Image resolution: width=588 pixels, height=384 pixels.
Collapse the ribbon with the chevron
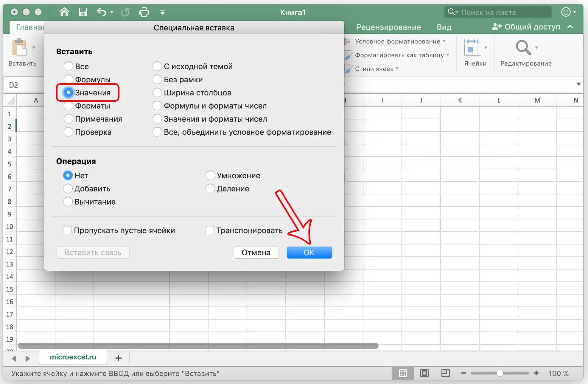click(570, 27)
